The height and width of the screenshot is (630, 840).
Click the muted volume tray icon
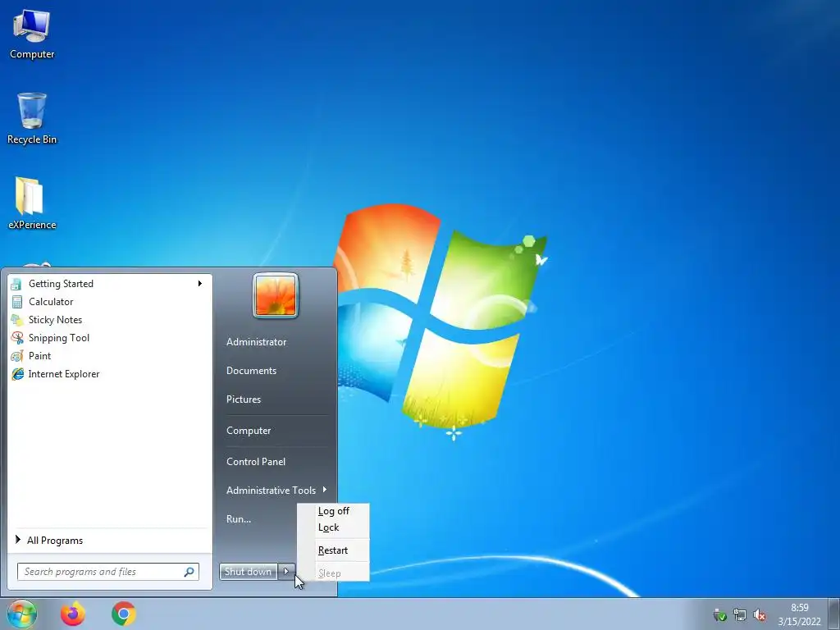tap(759, 615)
